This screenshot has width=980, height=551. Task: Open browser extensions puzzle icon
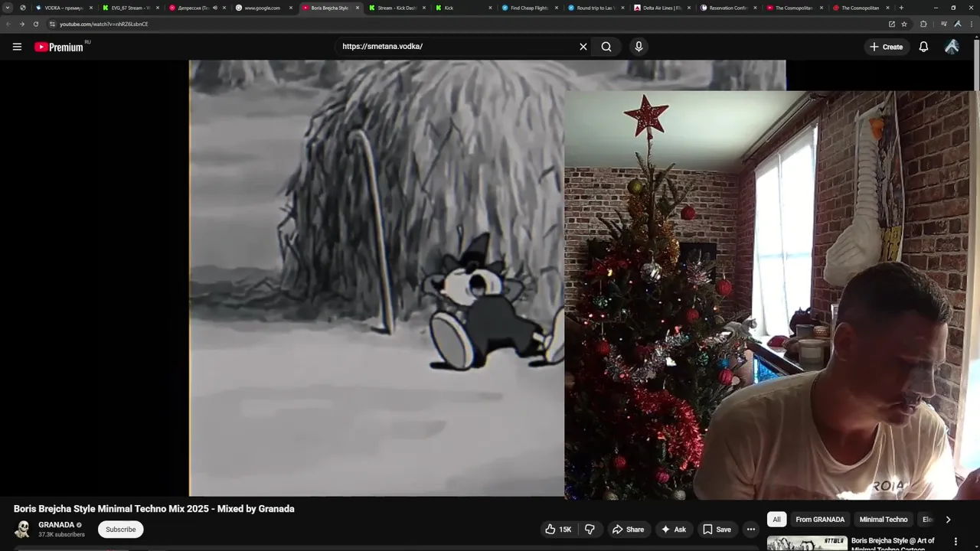923,24
